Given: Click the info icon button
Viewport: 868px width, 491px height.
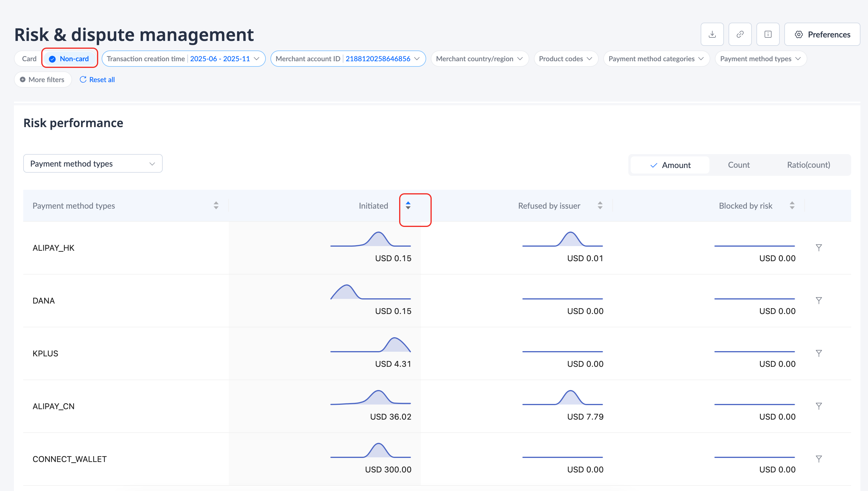Looking at the screenshot, I should 768,35.
